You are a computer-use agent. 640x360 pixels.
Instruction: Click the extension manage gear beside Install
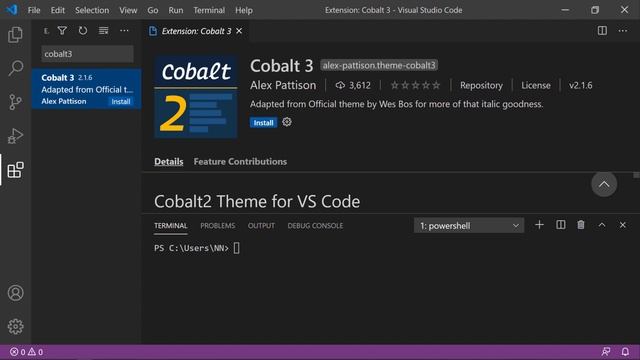pos(287,122)
